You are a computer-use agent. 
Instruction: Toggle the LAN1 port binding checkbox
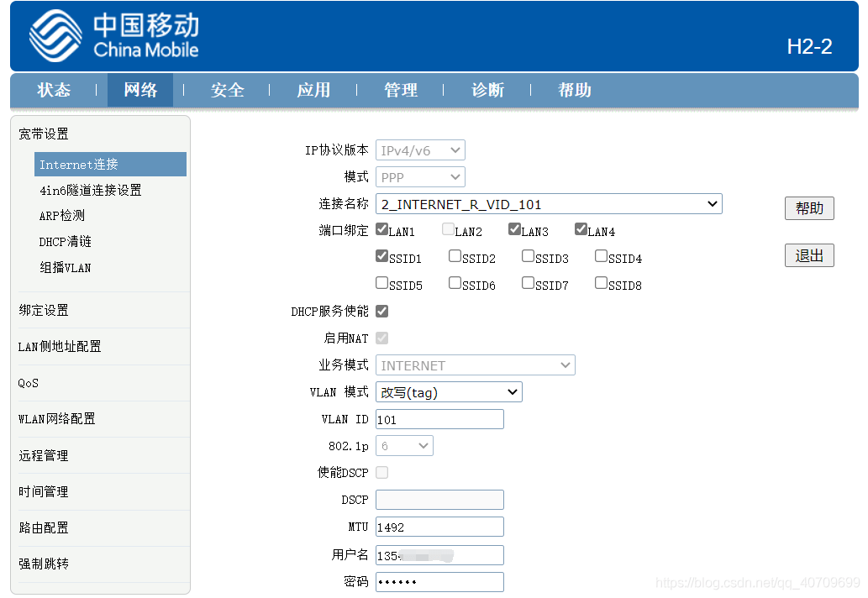click(382, 229)
